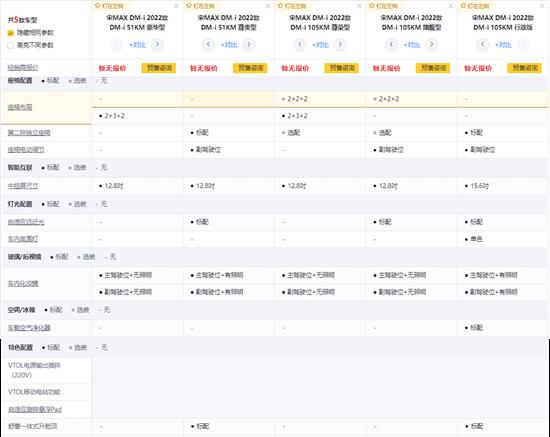Open the 自适应远近光 parameter link
The width and height of the screenshot is (550, 437).
coord(26,222)
